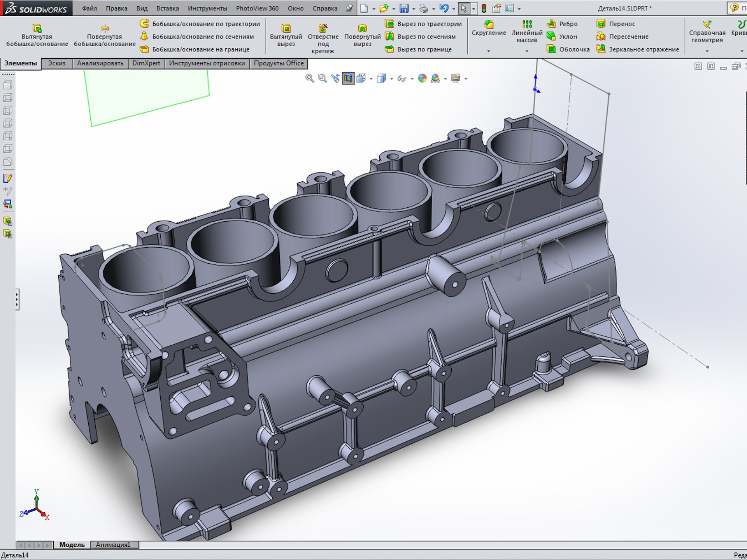Image resolution: width=747 pixels, height=560 pixels.
Task: Activate the Zoom to Fit magnifier icon
Action: [310, 78]
